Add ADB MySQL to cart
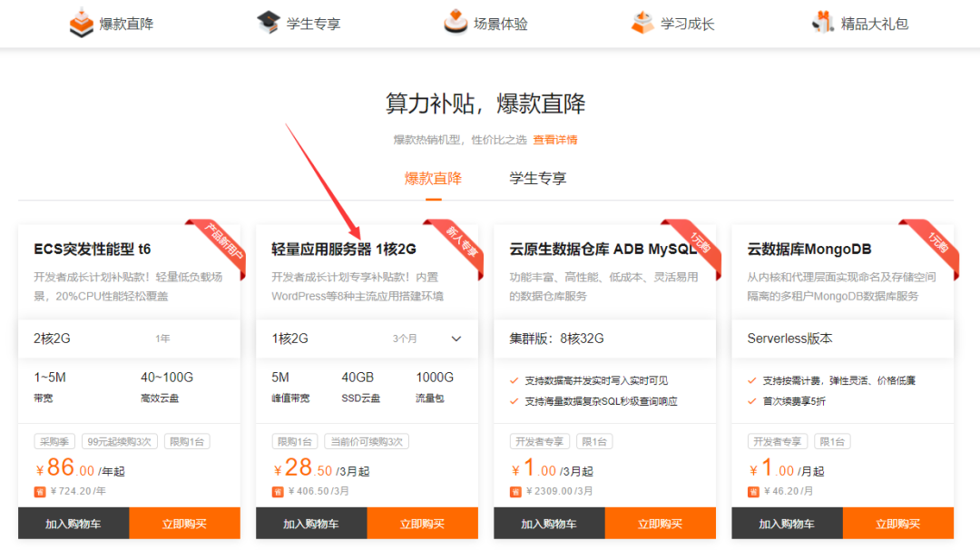 pos(549,523)
